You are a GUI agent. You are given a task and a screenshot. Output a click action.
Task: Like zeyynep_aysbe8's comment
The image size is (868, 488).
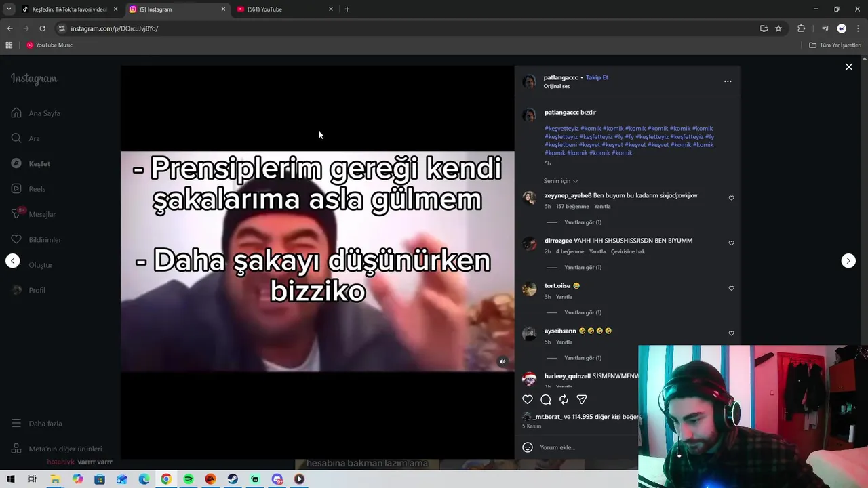tap(731, 198)
